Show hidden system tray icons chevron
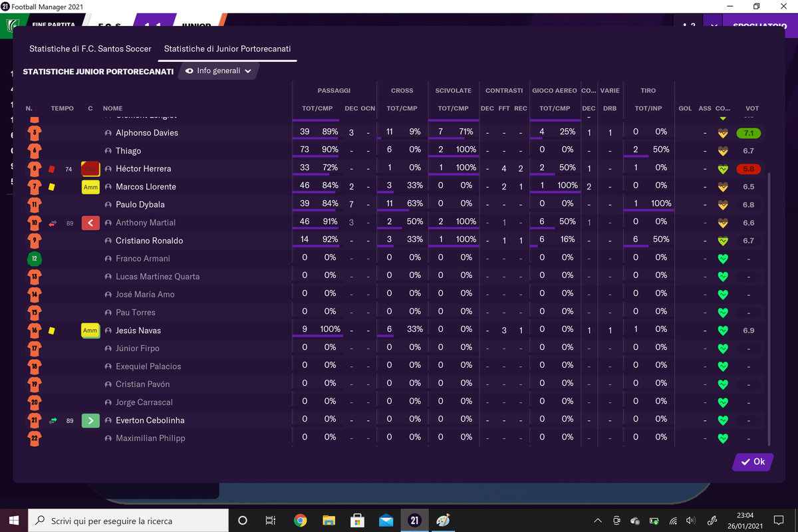The height and width of the screenshot is (532, 798). [597, 521]
